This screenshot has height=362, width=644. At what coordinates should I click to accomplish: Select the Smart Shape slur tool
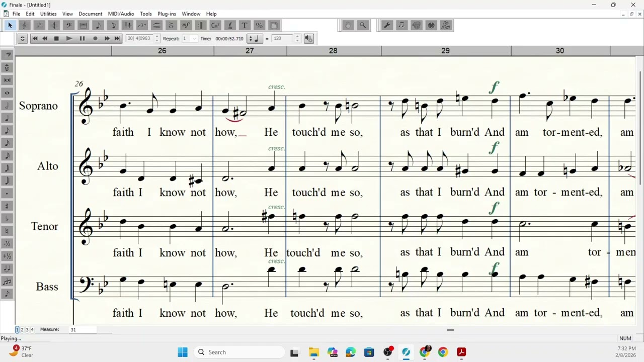point(156,25)
